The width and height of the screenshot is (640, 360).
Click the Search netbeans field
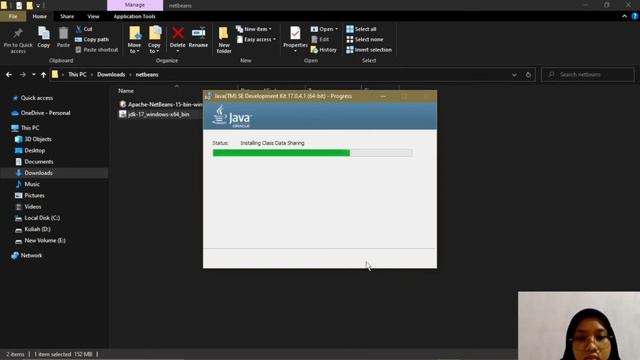(588, 75)
